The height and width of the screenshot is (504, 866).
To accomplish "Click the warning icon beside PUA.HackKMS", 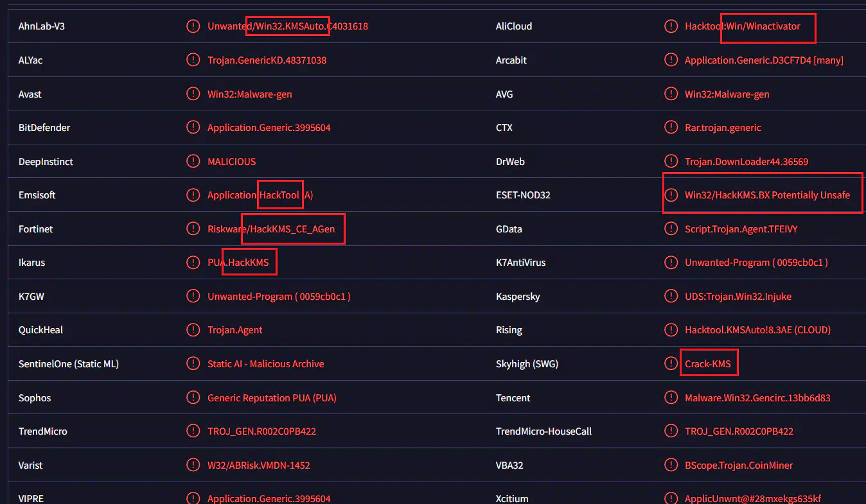I will pos(193,263).
